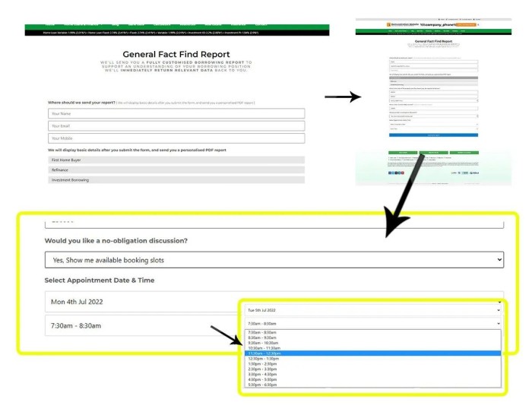Choose 12:30pm - 1:30pm in the time list
Screen dimensions: 532x415
tap(372, 359)
